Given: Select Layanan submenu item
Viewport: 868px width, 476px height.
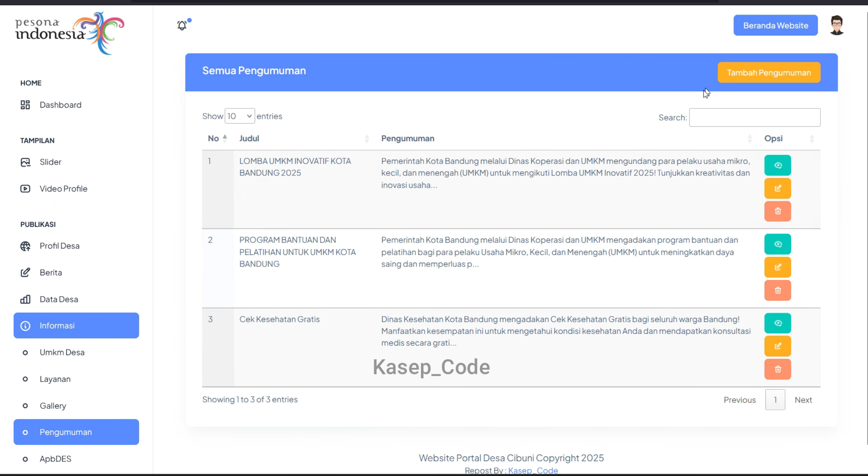Looking at the screenshot, I should pos(76,379).
